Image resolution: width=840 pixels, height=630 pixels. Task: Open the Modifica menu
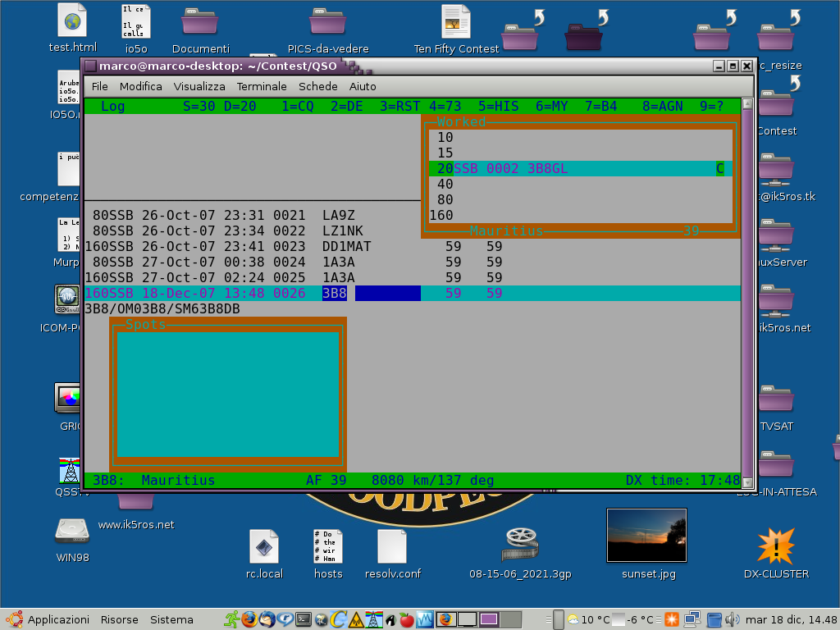pyautogui.click(x=141, y=86)
